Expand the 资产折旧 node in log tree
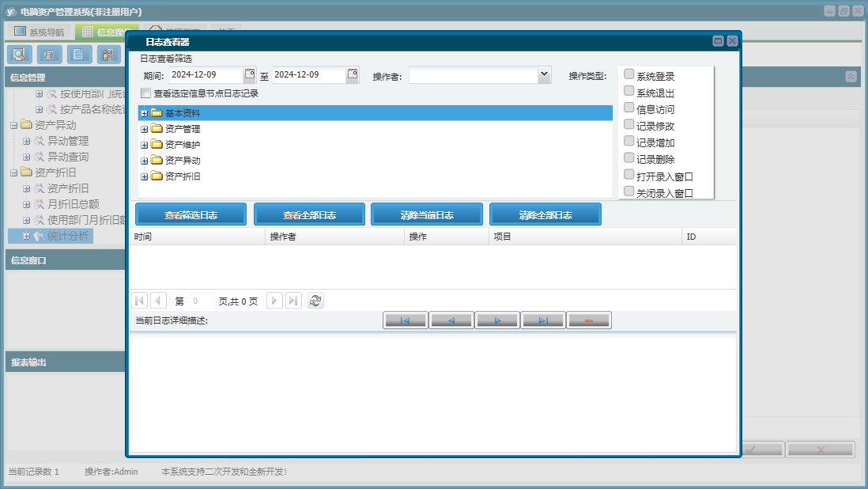This screenshot has width=868, height=489. (x=145, y=176)
